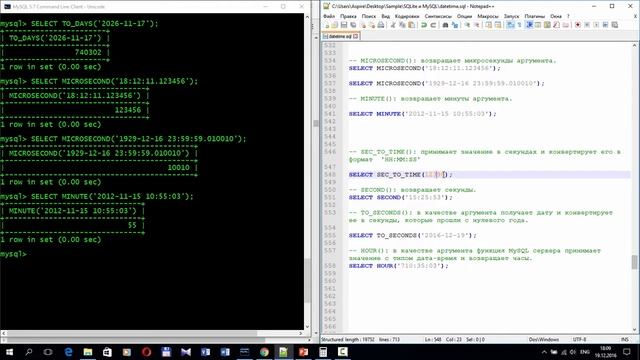Viewport: 640px width, 360px height.
Task: Close the datetime.sql tab with its X
Action: [356, 36]
